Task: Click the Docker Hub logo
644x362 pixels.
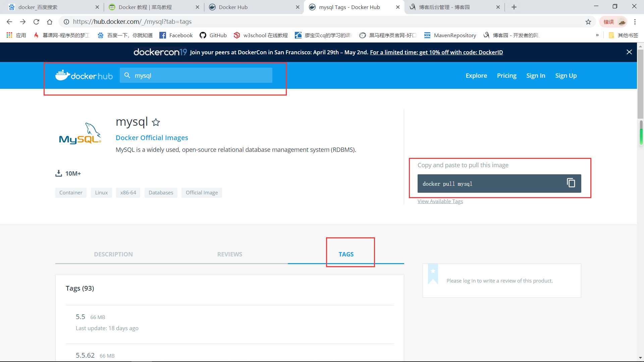Action: 84,75
